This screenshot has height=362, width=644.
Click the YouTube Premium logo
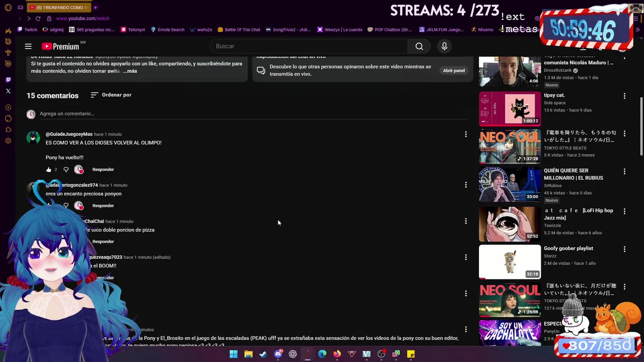point(60,46)
